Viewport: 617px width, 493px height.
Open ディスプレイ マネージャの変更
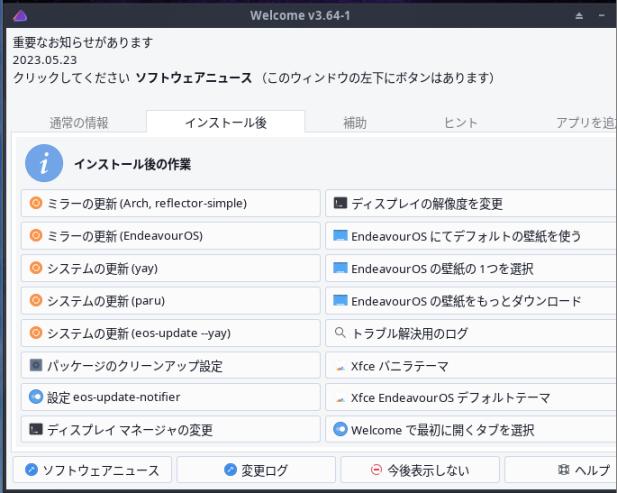click(x=171, y=429)
